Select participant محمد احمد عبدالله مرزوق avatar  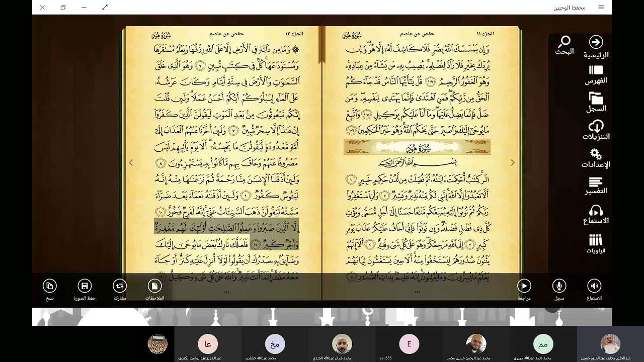tap(543, 344)
